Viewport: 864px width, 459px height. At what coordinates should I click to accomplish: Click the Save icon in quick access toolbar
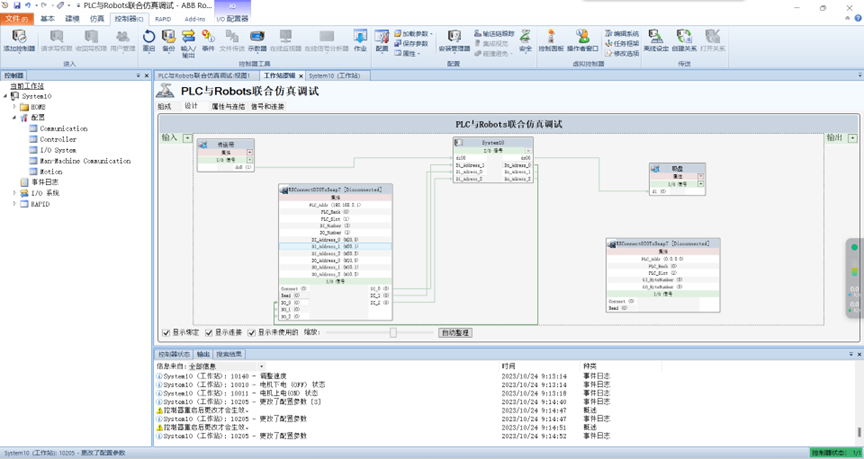click(17, 6)
